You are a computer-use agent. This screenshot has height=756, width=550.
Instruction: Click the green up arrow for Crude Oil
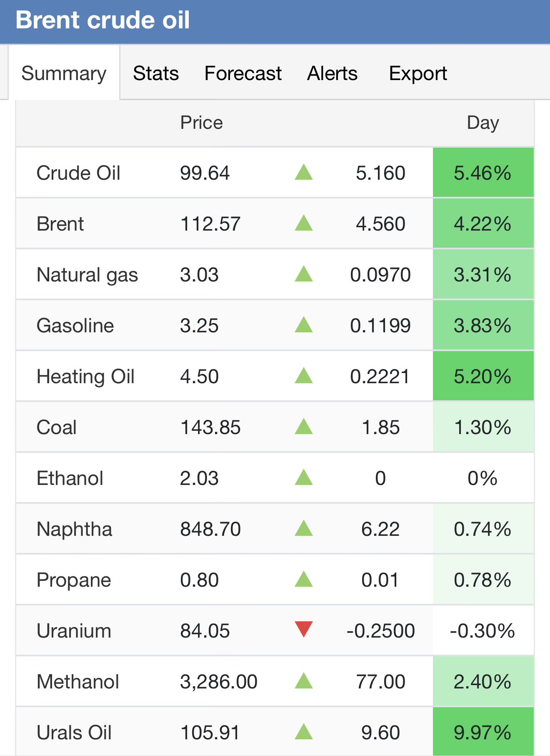point(304,172)
